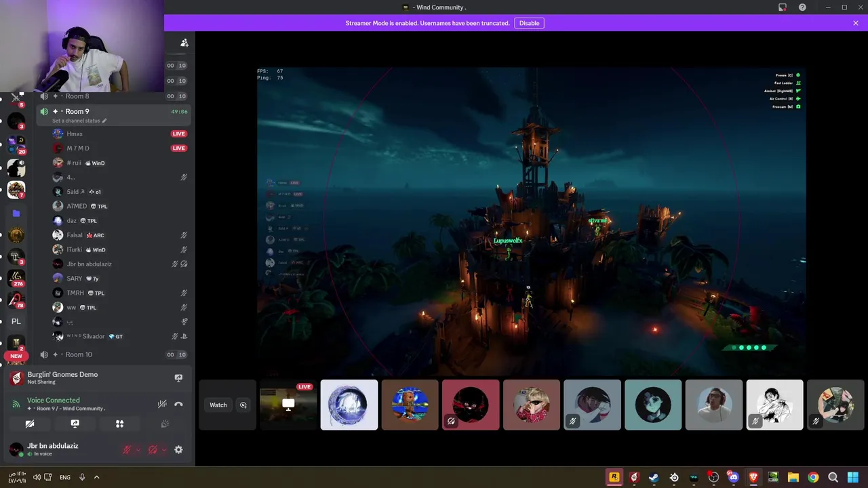
Task: Open Discord help question mark icon
Action: tap(802, 7)
